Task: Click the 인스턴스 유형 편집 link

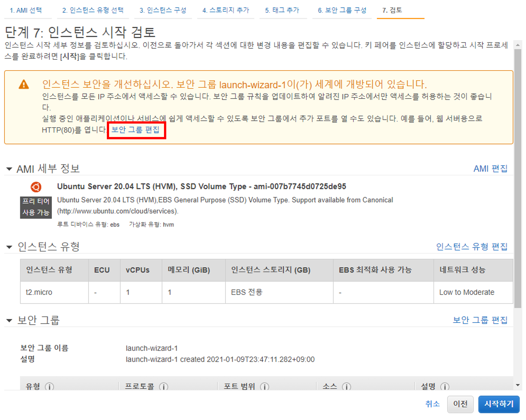Action: pyautogui.click(x=472, y=247)
